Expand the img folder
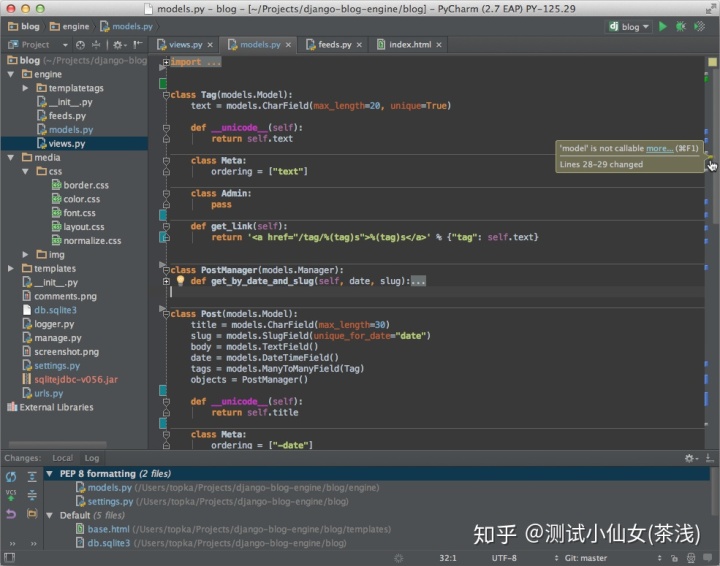Screen dimensions: 720x566 tap(25, 254)
